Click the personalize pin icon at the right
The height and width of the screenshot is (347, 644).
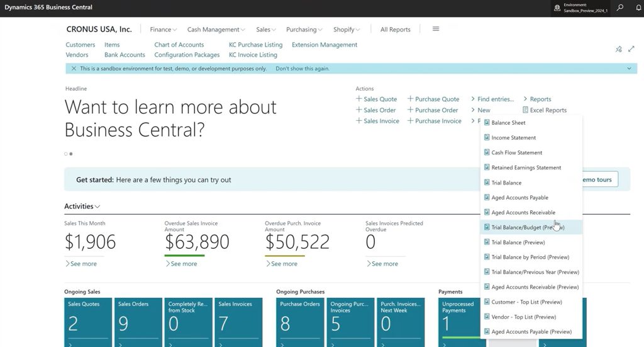point(619,49)
